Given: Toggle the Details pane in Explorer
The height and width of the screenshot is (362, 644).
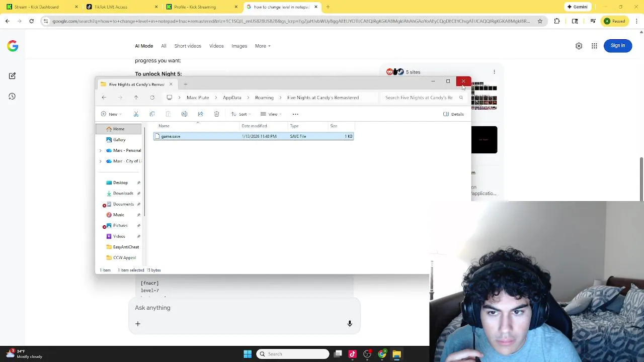Looking at the screenshot, I should click(x=453, y=114).
